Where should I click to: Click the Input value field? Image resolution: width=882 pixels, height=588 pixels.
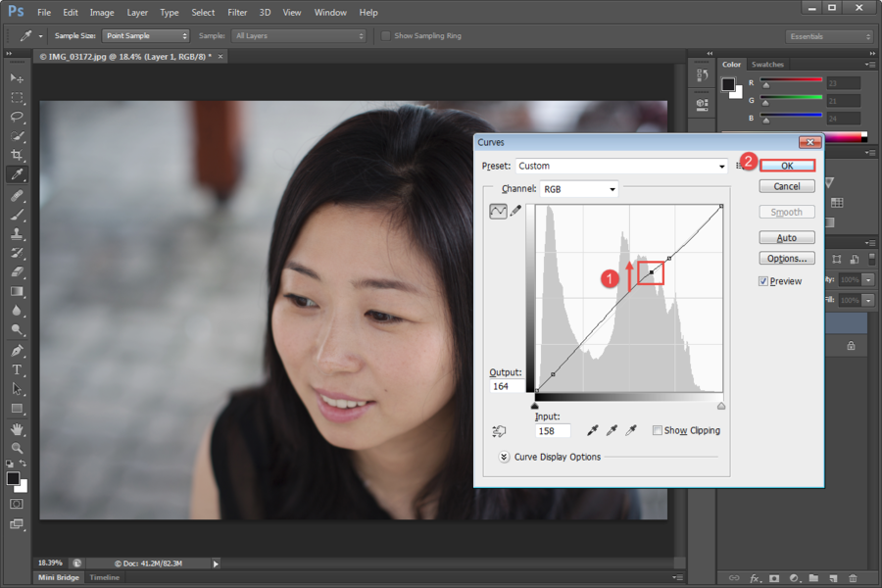coord(553,431)
